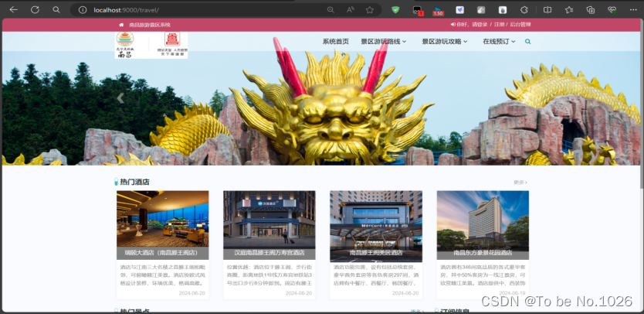The image size is (644, 314).
Task: Open the Extensions puzzle piece icon
Action: tap(524, 10)
